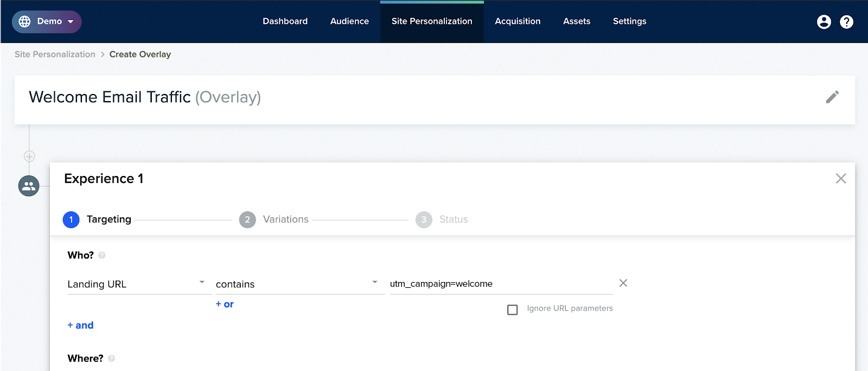Go to the Audience menu
This screenshot has height=371, width=868.
tap(349, 21)
